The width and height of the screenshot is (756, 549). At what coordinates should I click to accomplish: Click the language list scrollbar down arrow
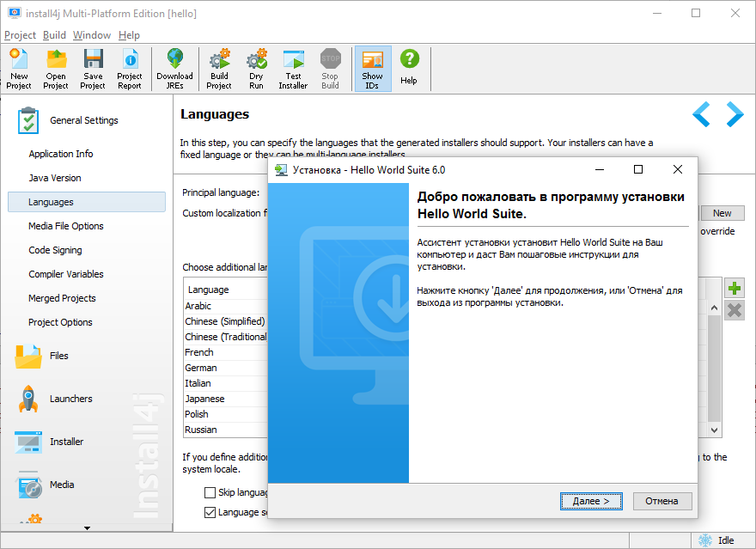click(x=715, y=430)
